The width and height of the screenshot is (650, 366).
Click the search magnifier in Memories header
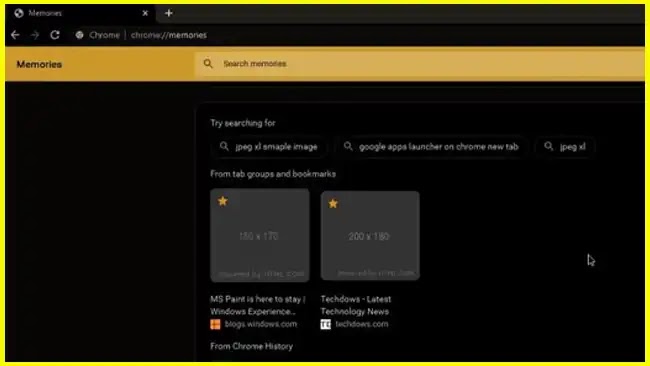[208, 63]
